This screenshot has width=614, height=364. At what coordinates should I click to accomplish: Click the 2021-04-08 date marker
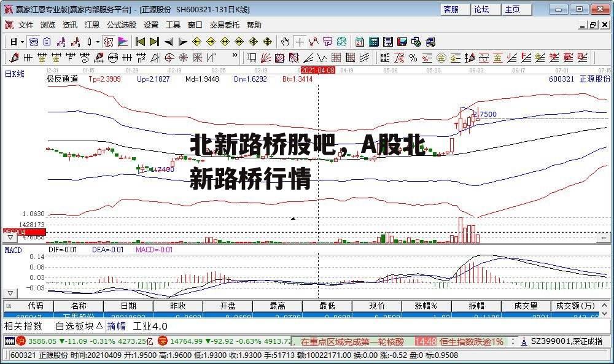[x=317, y=70]
